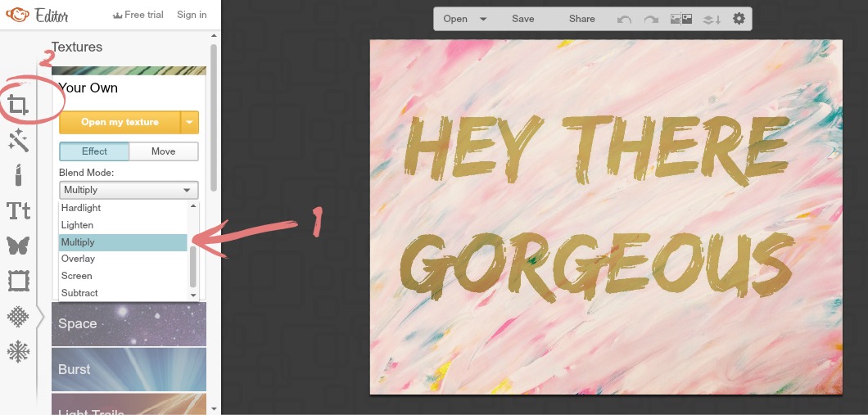Switch to the Move toggle
This screenshot has height=415, width=868.
pyautogui.click(x=163, y=151)
